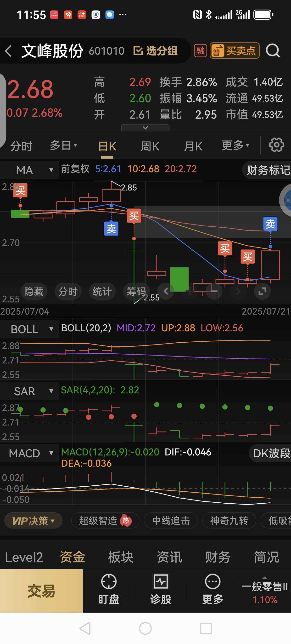Tap the 盯盘 watch icon

[x=109, y=589]
